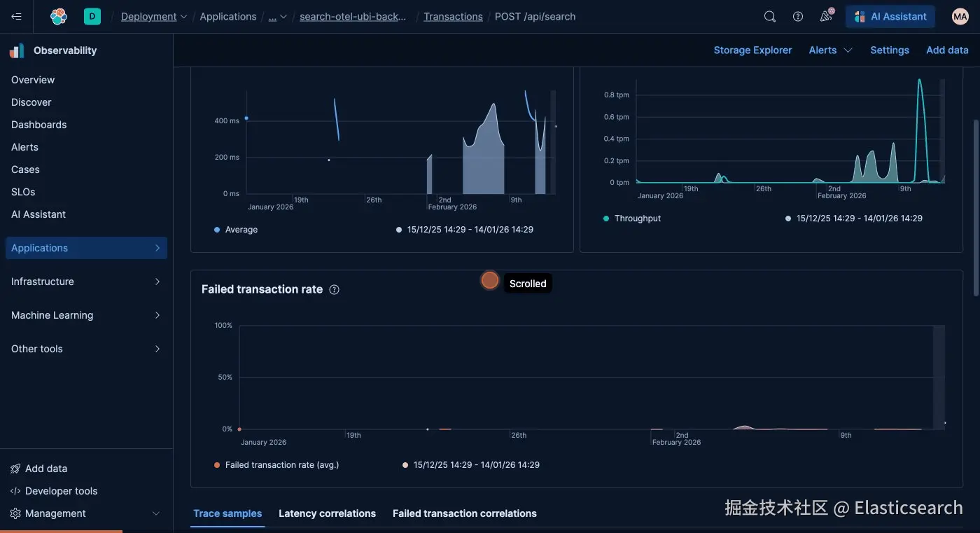
Task: Expand the Infrastructure nav section
Action: (86, 282)
